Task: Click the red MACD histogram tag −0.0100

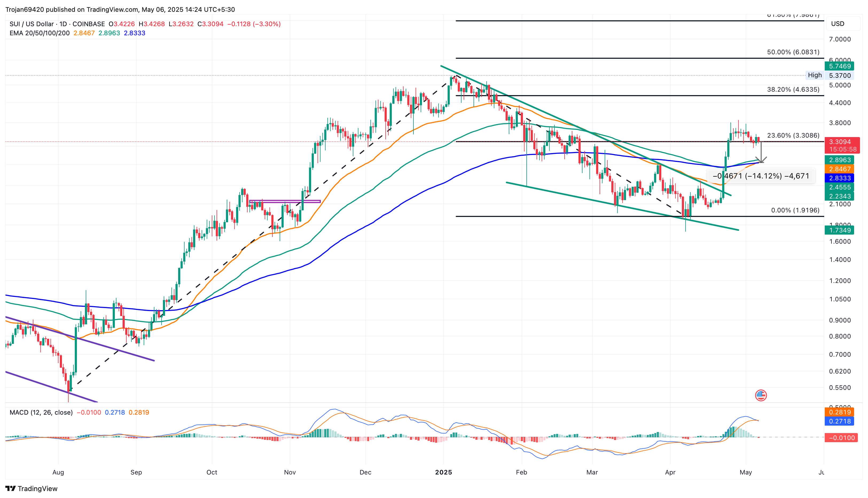Action: coord(841,437)
